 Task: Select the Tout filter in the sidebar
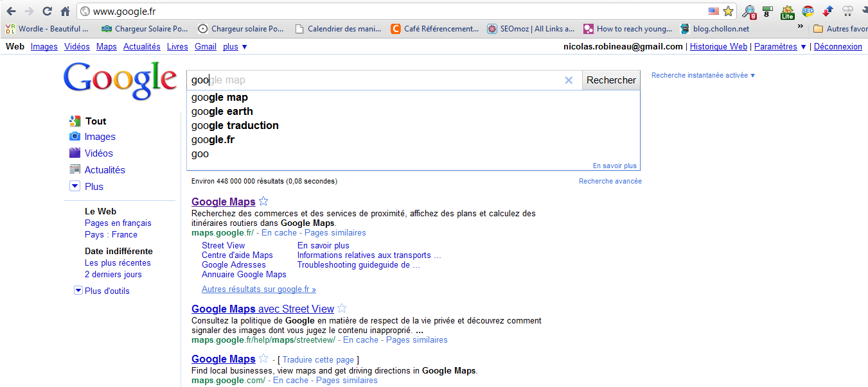coord(88,121)
